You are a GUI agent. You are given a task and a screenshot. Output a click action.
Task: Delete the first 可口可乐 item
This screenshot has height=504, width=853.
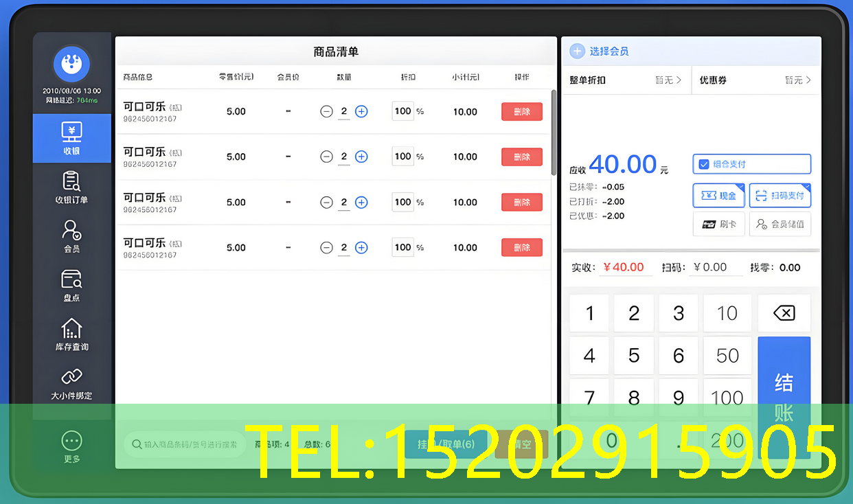point(521,111)
